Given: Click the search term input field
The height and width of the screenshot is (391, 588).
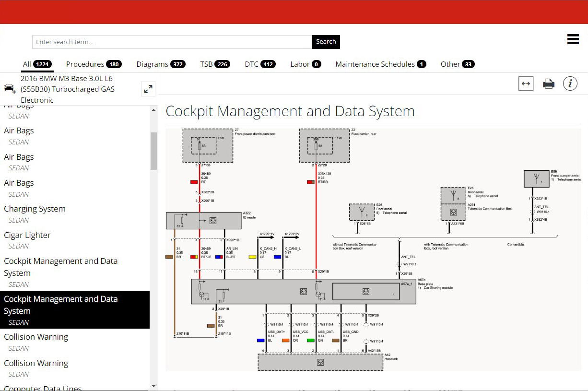Looking at the screenshot, I should coord(172,42).
